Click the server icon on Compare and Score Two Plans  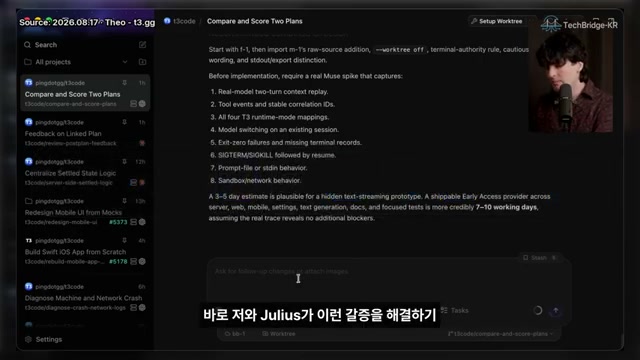(133, 104)
